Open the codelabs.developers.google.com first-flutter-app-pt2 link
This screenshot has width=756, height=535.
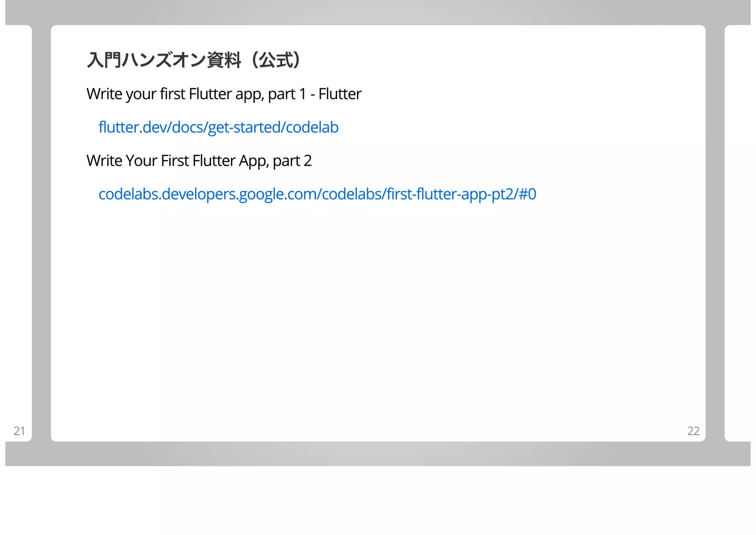click(x=317, y=194)
